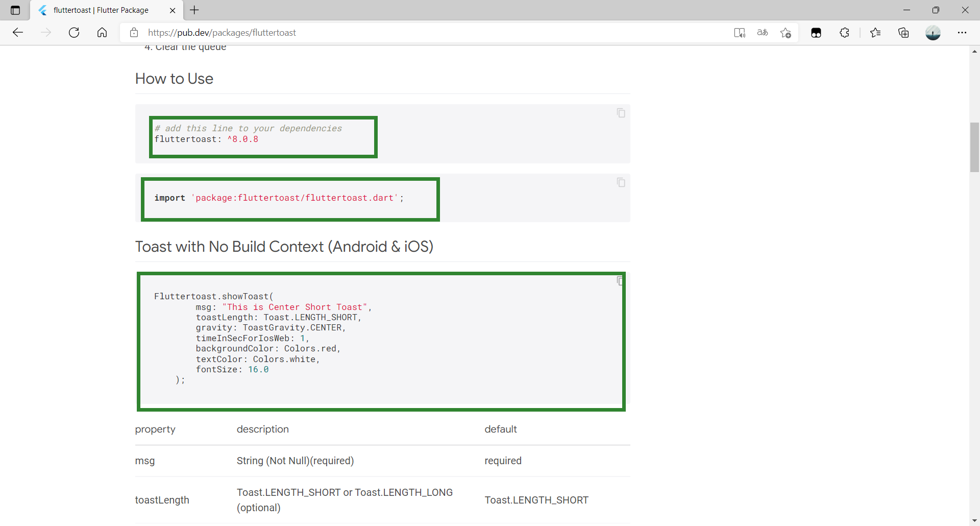980x526 pixels.
Task: Click the Forward navigation arrow
Action: 46,33
